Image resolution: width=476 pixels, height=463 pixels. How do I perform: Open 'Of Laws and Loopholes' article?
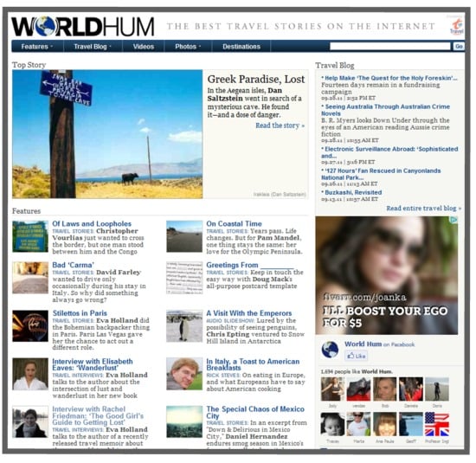click(x=92, y=224)
